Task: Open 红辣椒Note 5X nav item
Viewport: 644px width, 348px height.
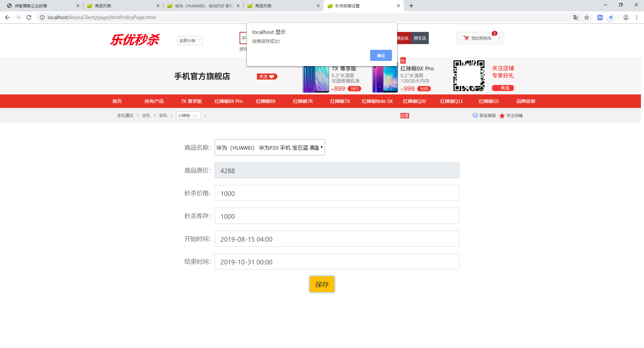Action: [377, 101]
